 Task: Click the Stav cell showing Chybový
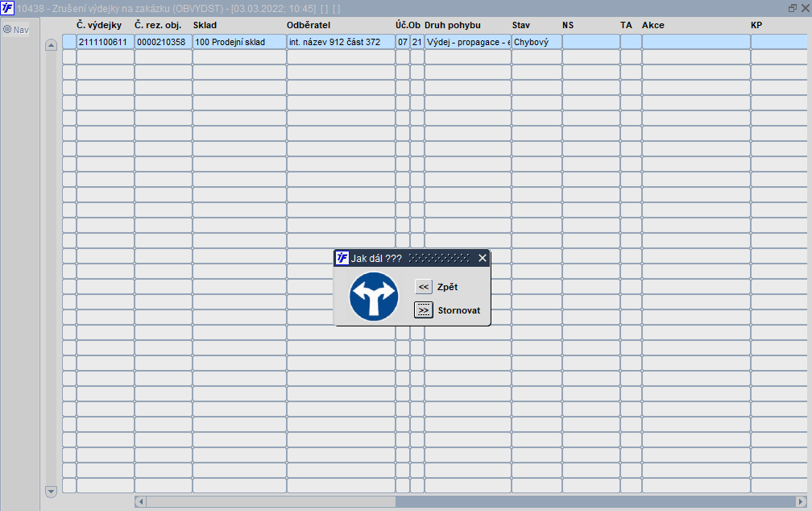(537, 42)
